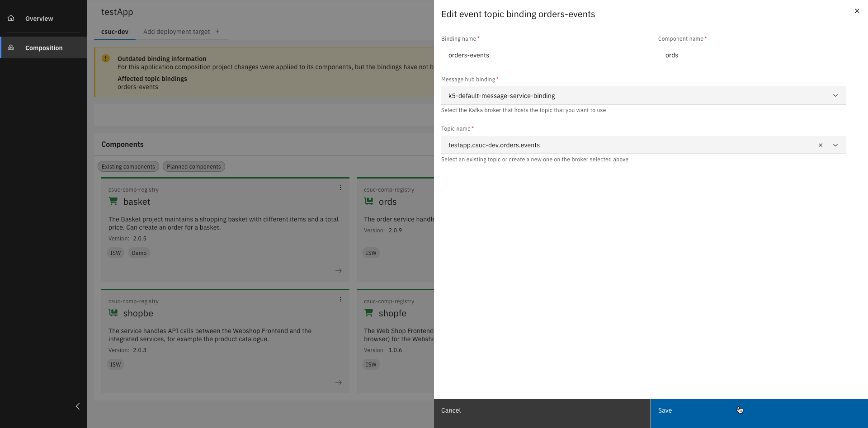Viewport: 868px width, 428px height.
Task: Open the kebab menu on the basket card
Action: pyautogui.click(x=340, y=188)
